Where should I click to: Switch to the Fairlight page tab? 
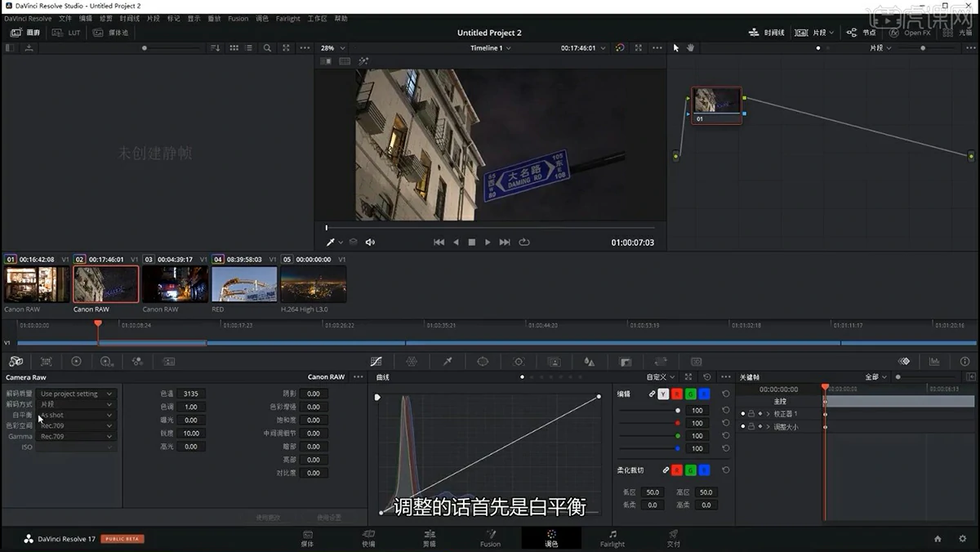point(612,538)
